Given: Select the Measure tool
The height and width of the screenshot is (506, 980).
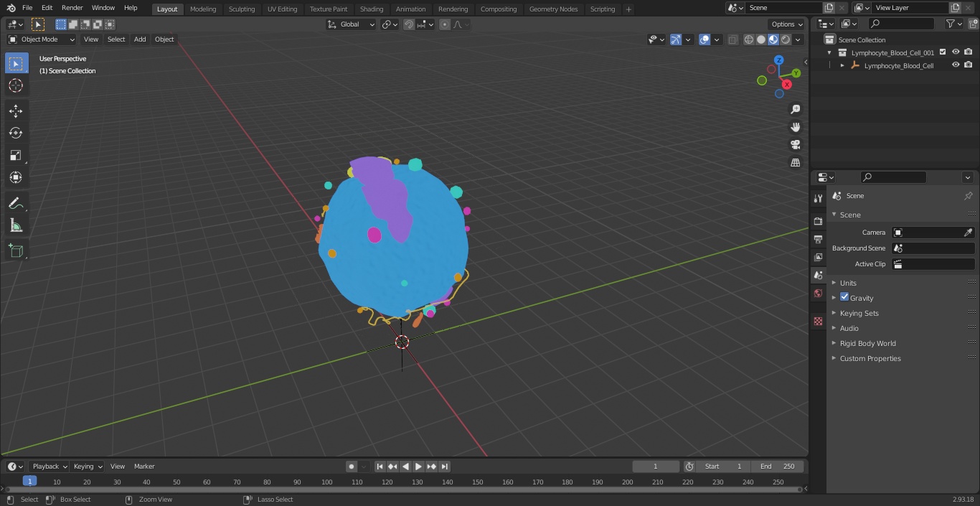Looking at the screenshot, I should (16, 225).
